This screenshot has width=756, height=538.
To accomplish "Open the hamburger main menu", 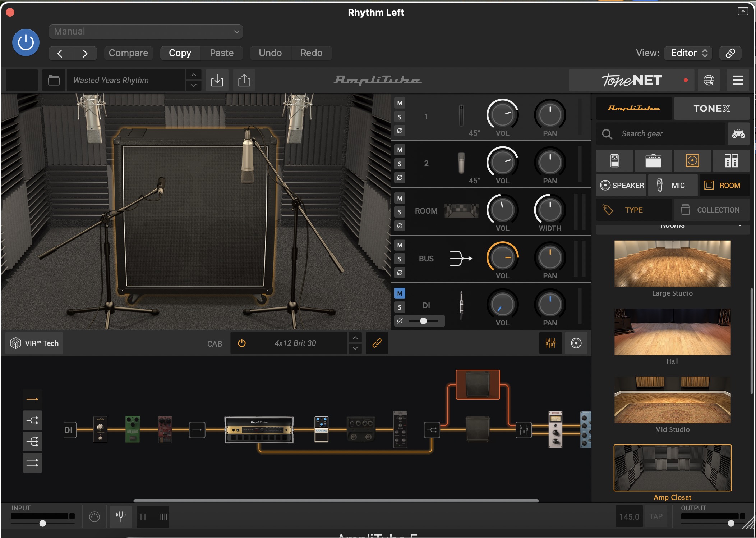I will (738, 80).
